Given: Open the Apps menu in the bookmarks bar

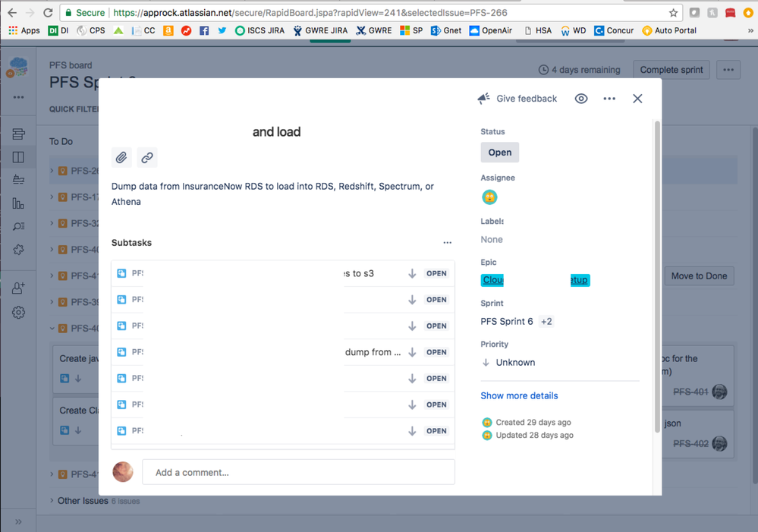Looking at the screenshot, I should (24, 30).
